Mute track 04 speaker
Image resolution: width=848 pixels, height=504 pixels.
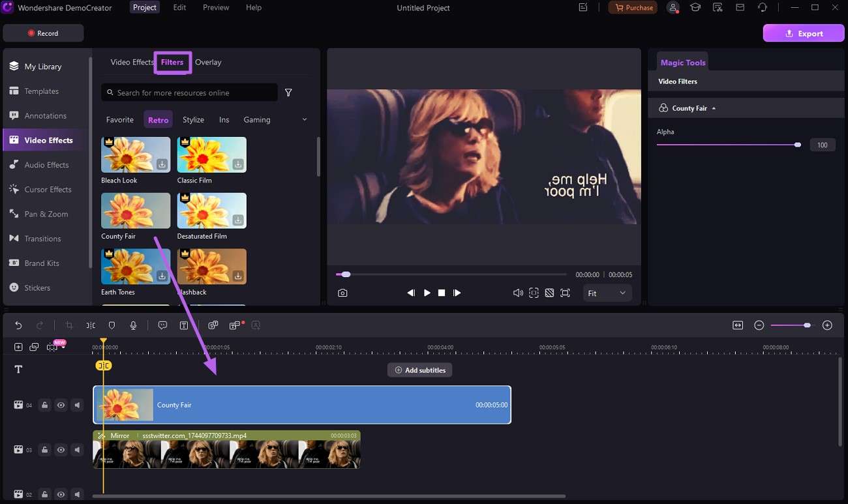coord(77,405)
